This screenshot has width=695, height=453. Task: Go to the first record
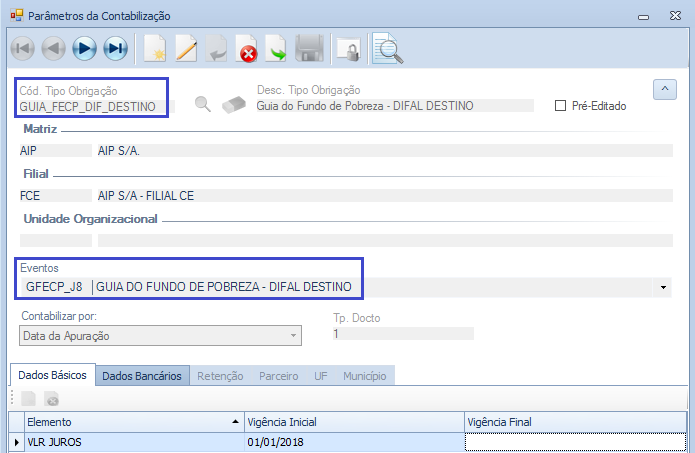tap(23, 48)
